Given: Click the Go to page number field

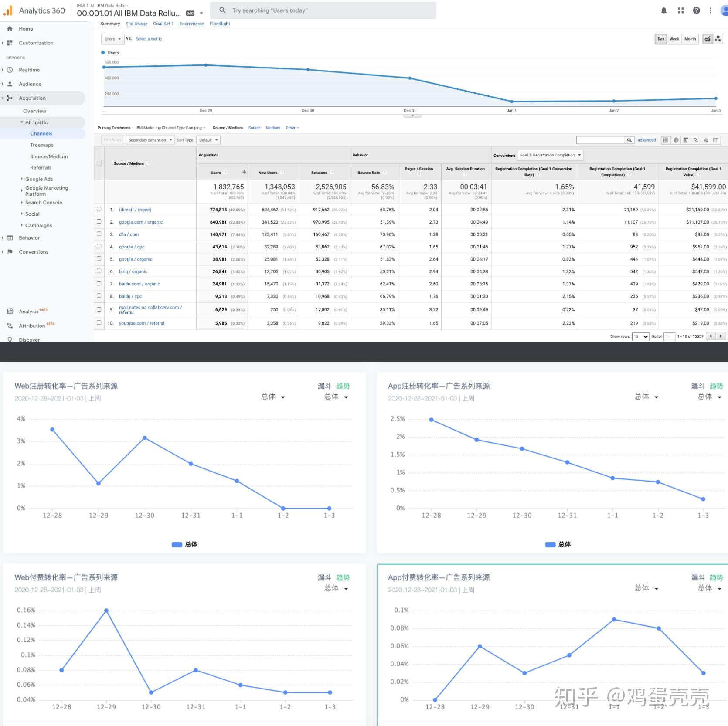Looking at the screenshot, I should coord(670,336).
